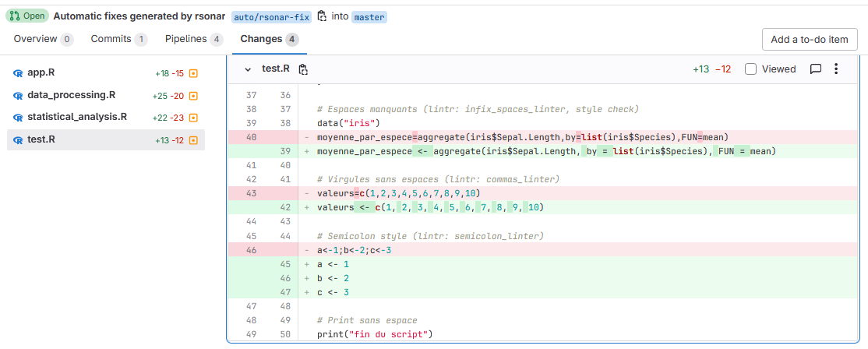Viewport: 868px width, 349px height.
Task: Click old line number 43 in the diff
Action: pyautogui.click(x=252, y=193)
